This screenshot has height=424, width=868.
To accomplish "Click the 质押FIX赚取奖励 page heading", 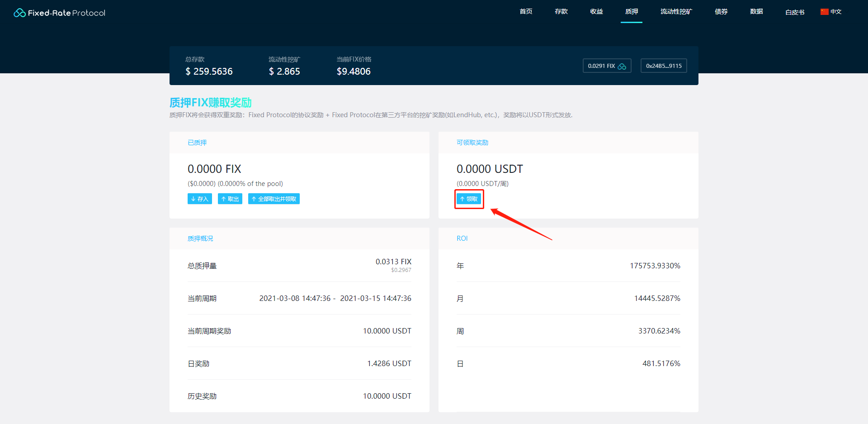I will click(x=211, y=103).
